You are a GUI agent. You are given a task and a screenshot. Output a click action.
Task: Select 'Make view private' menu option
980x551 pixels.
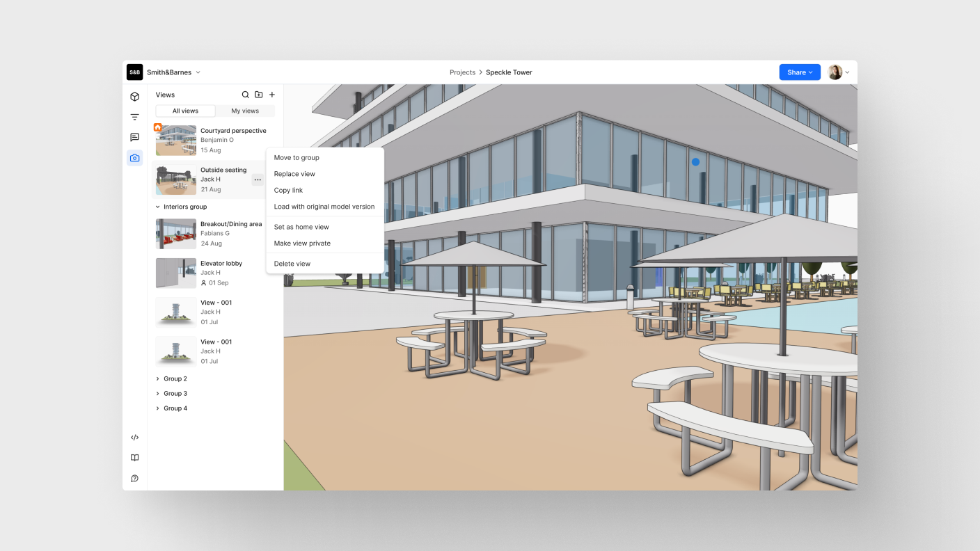[302, 243]
